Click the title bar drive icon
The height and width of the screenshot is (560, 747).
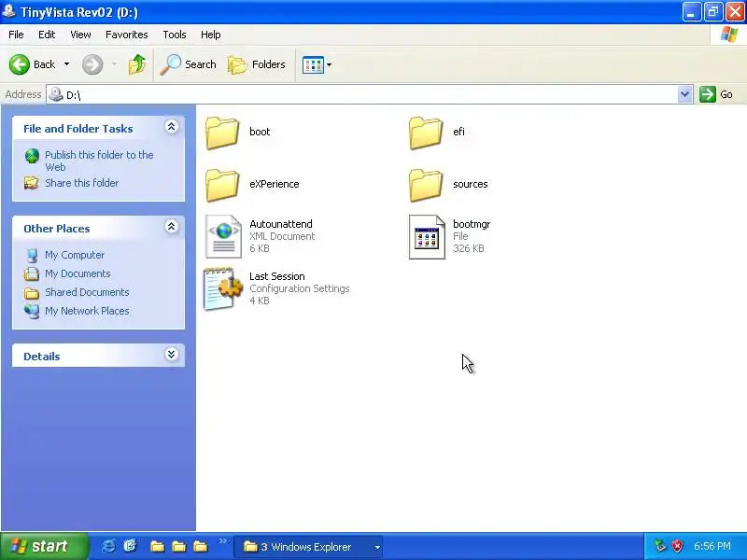(x=8, y=11)
